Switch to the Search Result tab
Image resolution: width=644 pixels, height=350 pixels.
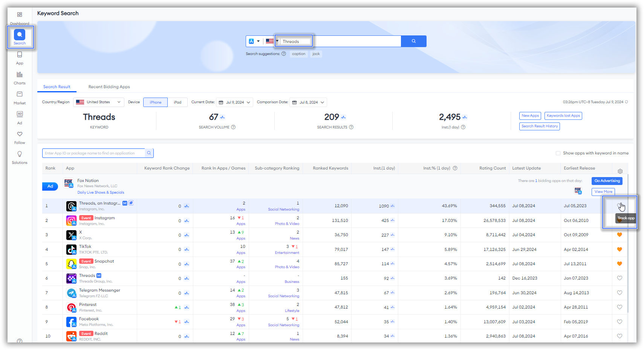click(57, 87)
